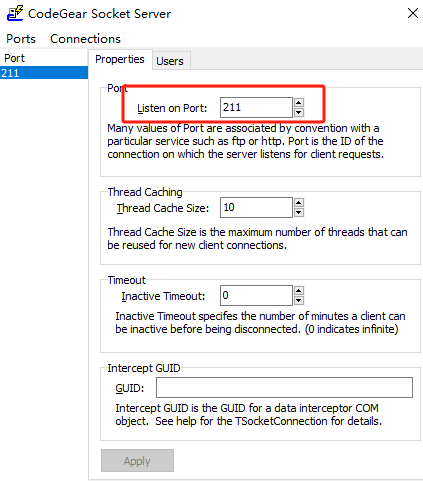This screenshot has width=423, height=481.
Task: Click the Listen on Port label
Action: tap(172, 108)
